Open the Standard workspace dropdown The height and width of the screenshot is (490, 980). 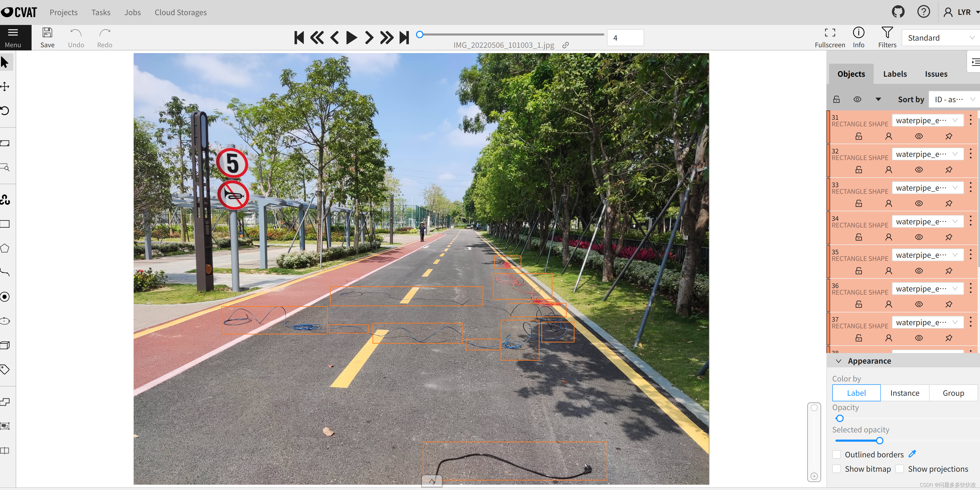coord(941,38)
